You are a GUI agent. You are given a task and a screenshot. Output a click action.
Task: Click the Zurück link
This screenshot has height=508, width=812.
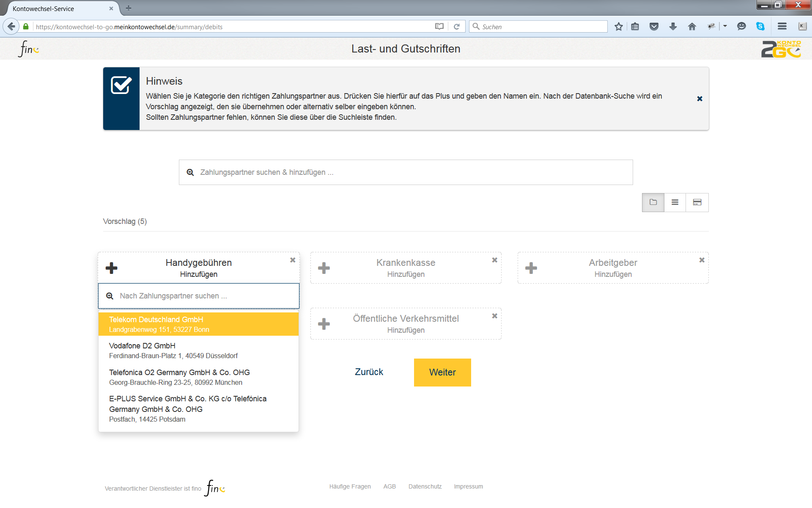pos(369,372)
